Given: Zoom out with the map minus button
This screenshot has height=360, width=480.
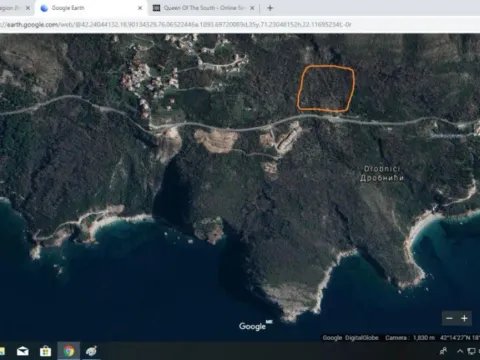Looking at the screenshot, I should coord(449,318).
